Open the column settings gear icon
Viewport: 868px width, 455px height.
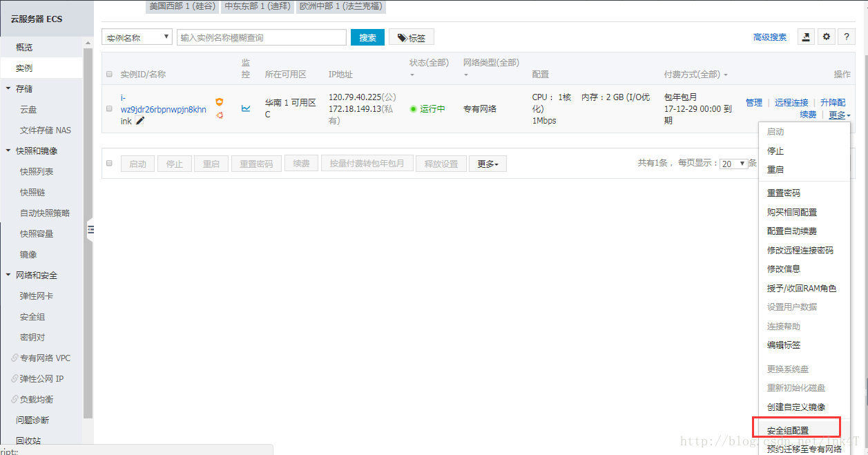point(827,37)
